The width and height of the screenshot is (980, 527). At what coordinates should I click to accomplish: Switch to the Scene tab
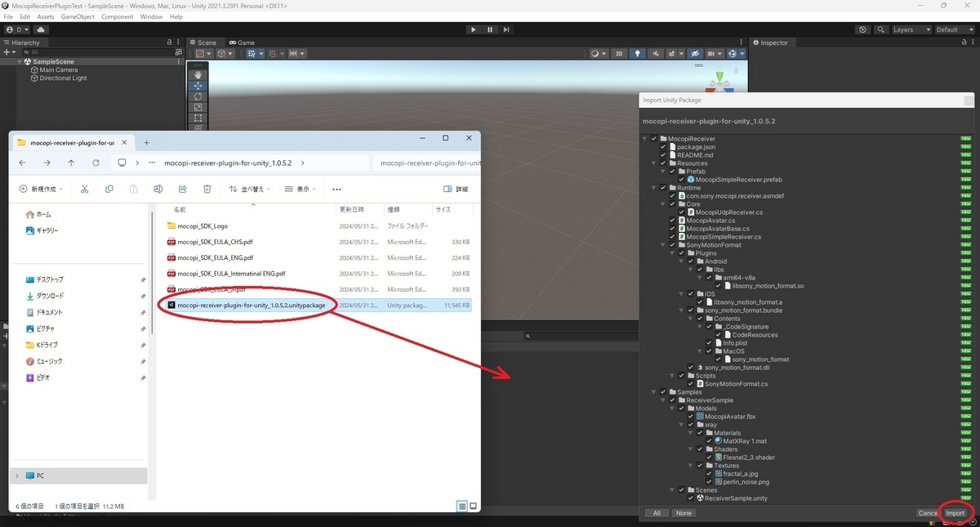203,42
